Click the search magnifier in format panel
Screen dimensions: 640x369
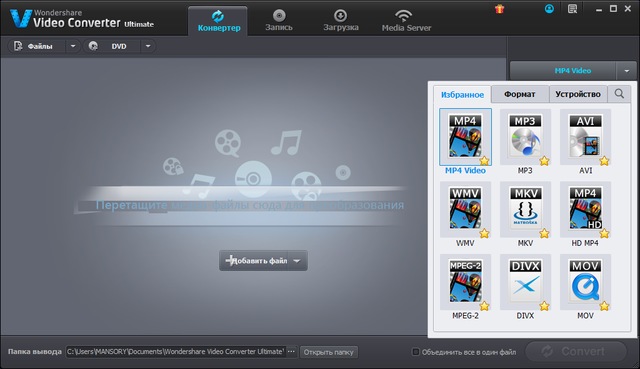[619, 94]
